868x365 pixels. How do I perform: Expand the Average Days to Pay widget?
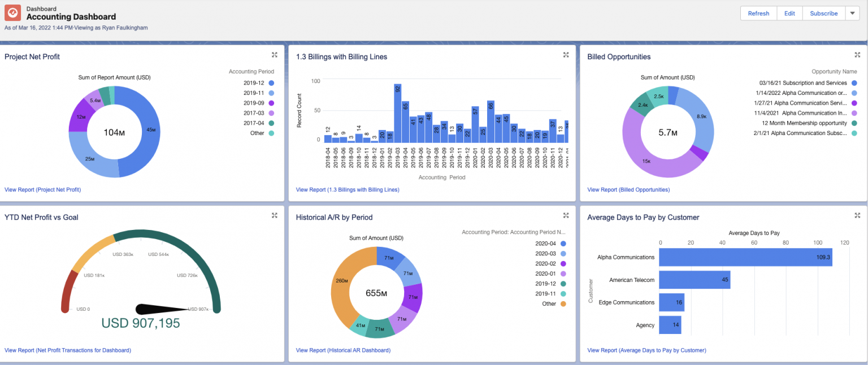pos(857,215)
